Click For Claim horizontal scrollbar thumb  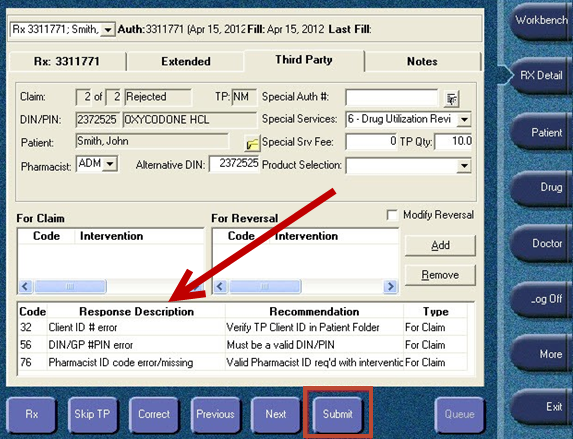pos(70,287)
